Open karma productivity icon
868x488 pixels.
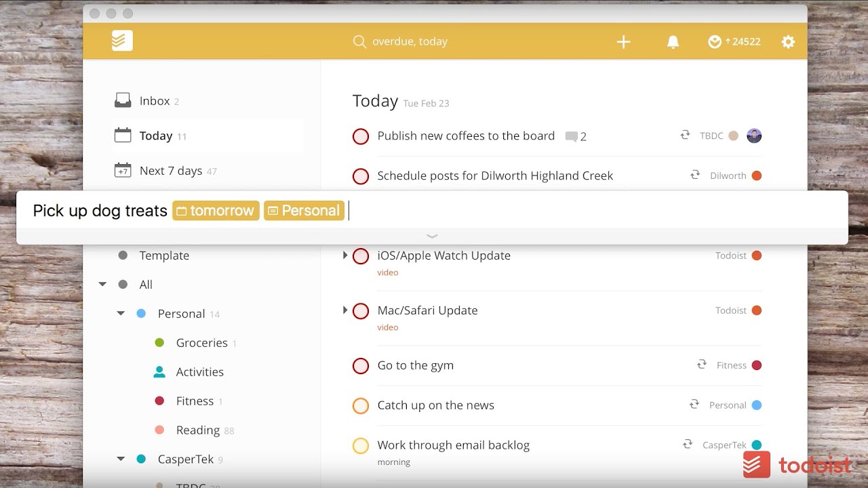coord(714,42)
